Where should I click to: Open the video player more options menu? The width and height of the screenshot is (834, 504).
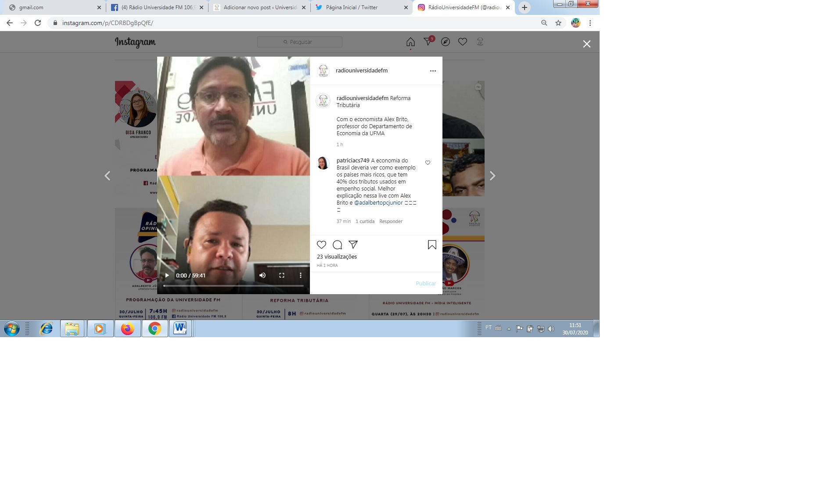(x=301, y=275)
